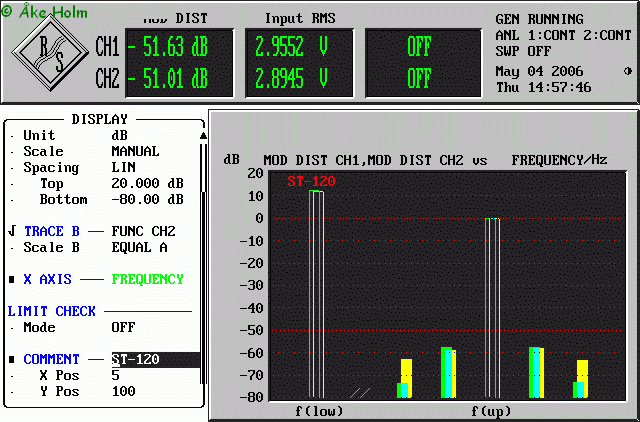Click the COMMENT section label

tap(51, 360)
